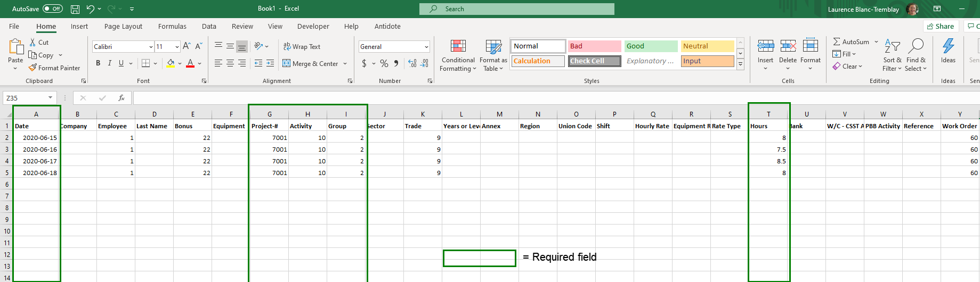The image size is (980, 282).
Task: Click the Save icon in title bar
Action: pyautogui.click(x=75, y=9)
